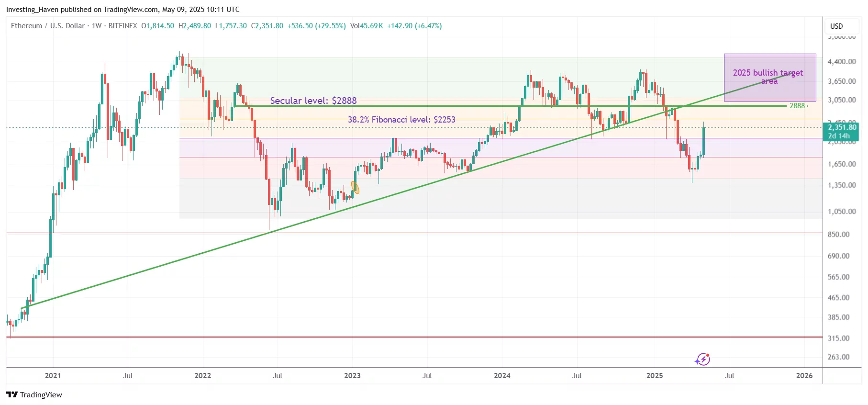The image size is (868, 405).
Task: Click the 315.00 price axis label
Action: click(x=838, y=338)
